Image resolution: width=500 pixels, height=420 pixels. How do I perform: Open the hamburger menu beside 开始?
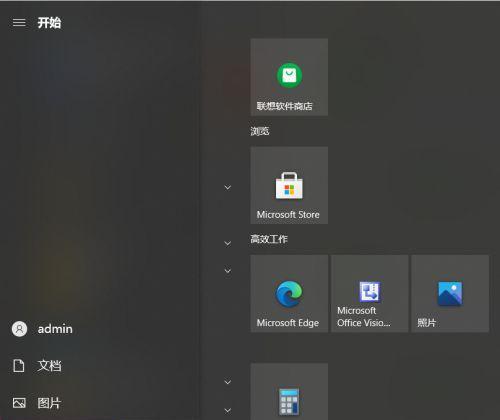(19, 23)
